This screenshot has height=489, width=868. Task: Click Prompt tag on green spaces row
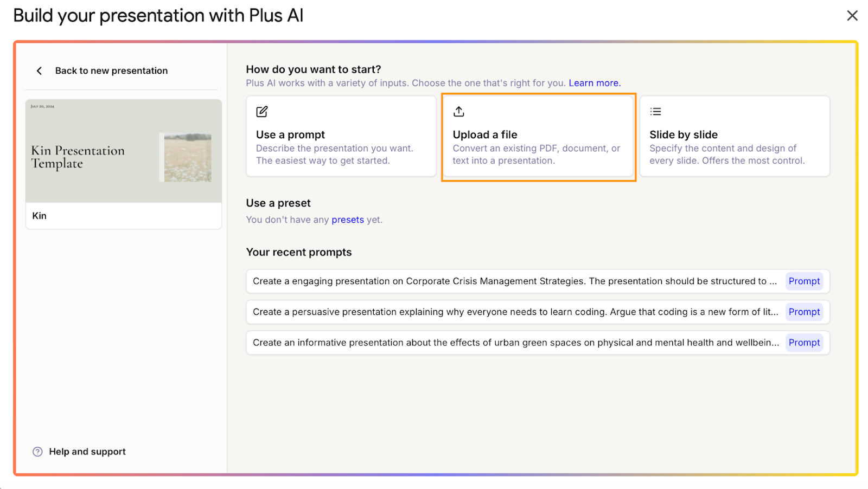point(804,343)
